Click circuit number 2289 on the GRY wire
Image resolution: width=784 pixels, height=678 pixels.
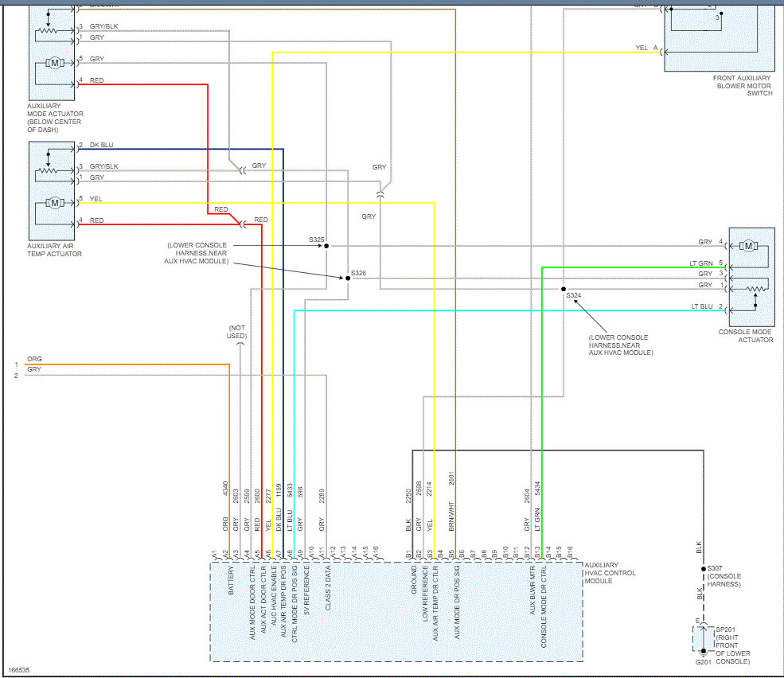(x=322, y=496)
